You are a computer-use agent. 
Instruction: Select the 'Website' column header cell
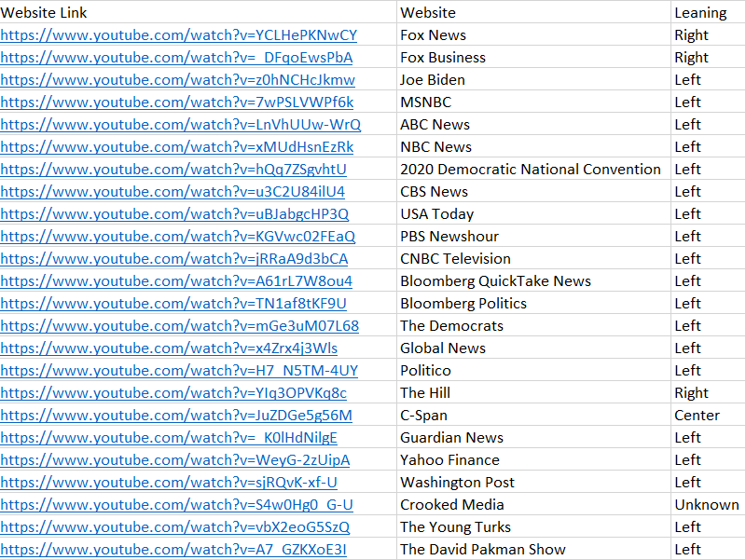point(533,12)
